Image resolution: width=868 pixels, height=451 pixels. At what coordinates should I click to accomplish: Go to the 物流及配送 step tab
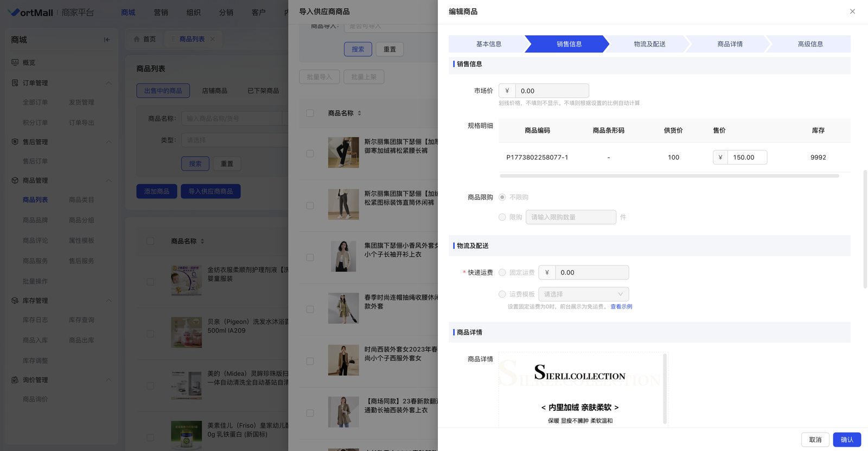click(649, 44)
